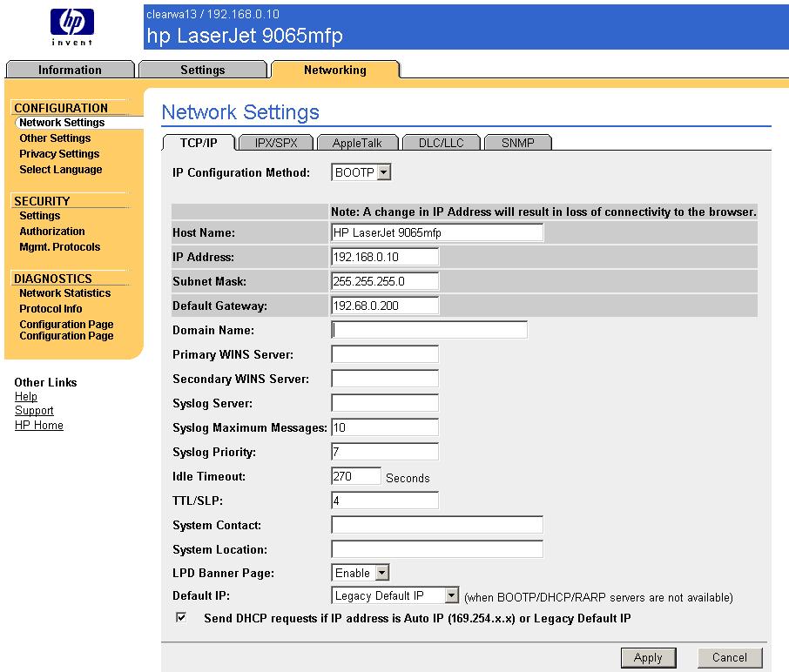Click the Primary WINS Server field
789x672 pixels.
(385, 354)
